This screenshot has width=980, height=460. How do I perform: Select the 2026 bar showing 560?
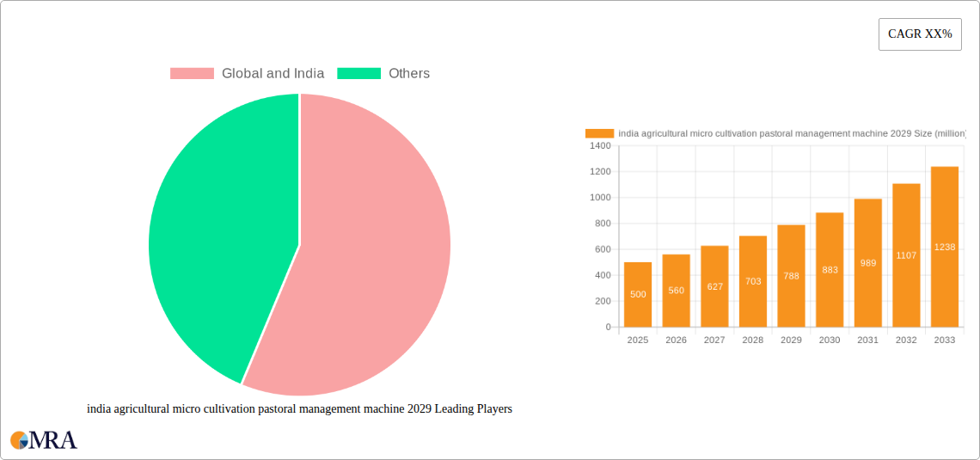pos(677,291)
